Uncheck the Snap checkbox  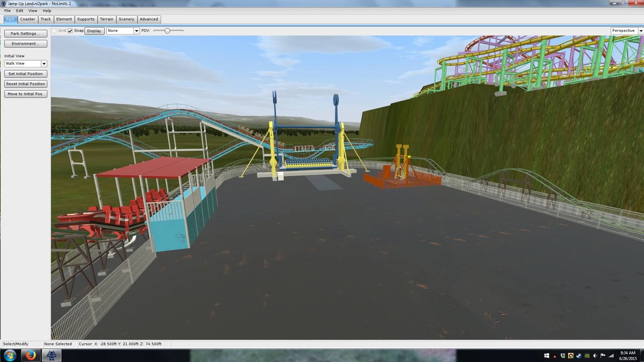[70, 31]
